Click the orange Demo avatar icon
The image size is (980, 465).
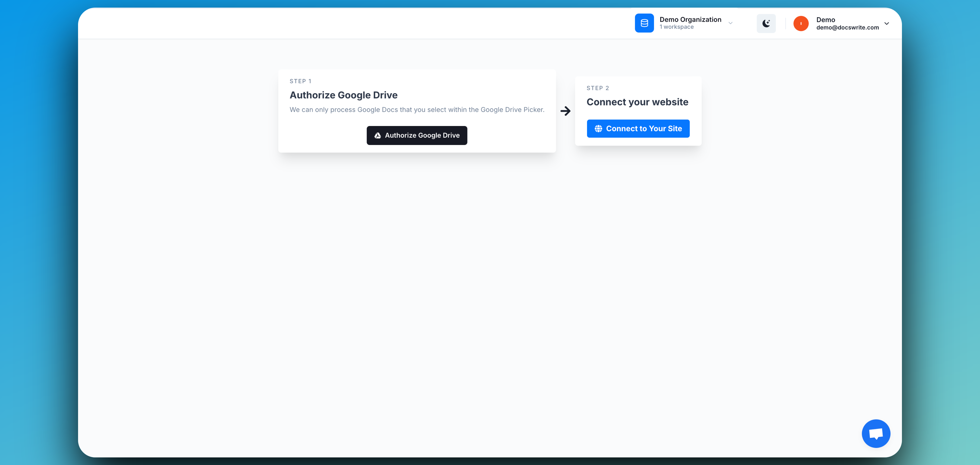coord(801,23)
